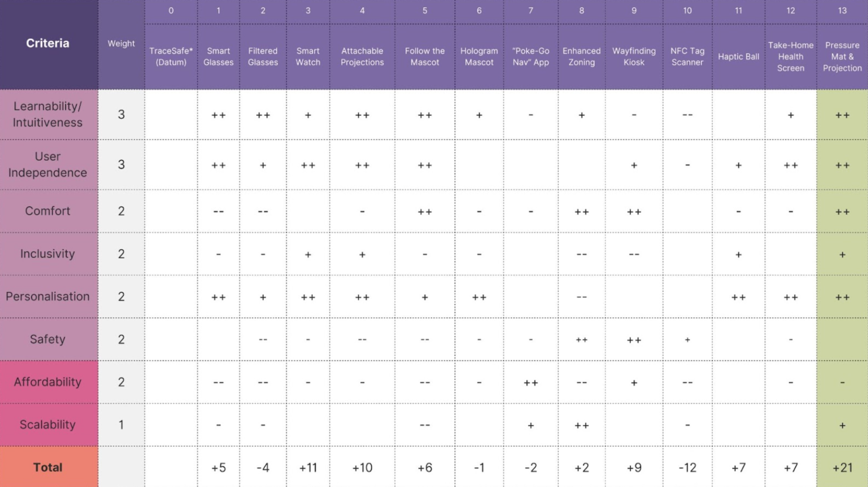Select the Safety weight value cell
Screen dimensions: 868x487
[121, 339]
